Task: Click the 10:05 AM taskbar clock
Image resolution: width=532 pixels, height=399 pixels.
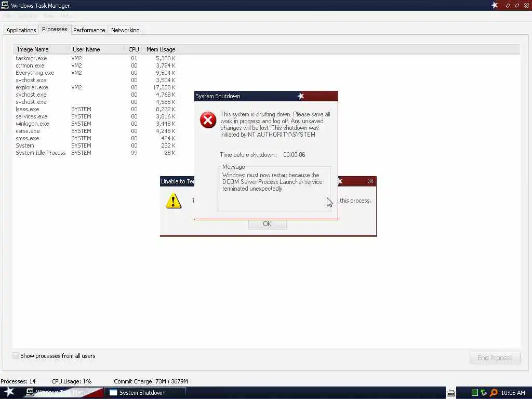Action: click(513, 393)
